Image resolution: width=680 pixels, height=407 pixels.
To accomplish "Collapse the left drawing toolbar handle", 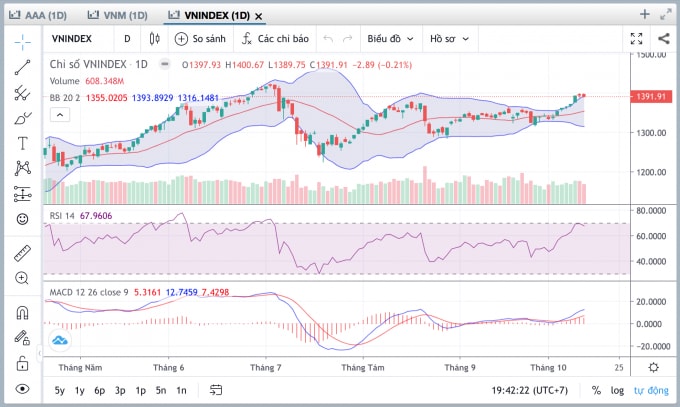I will click(39, 353).
